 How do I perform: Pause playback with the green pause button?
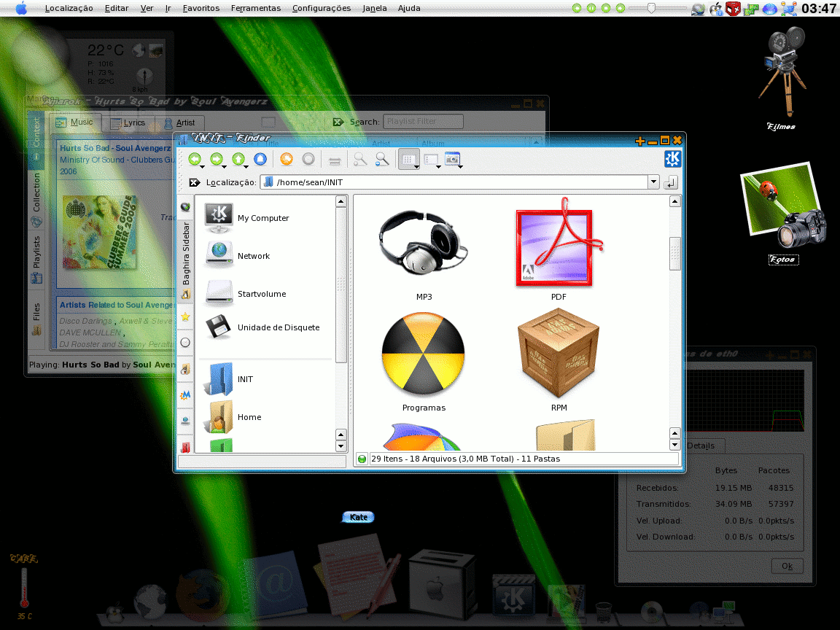[x=591, y=8]
